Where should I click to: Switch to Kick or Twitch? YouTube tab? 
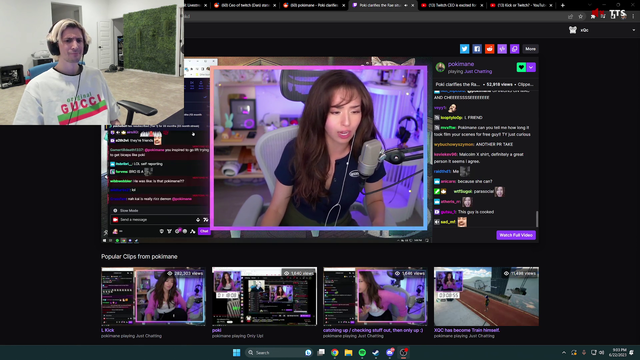(520, 5)
